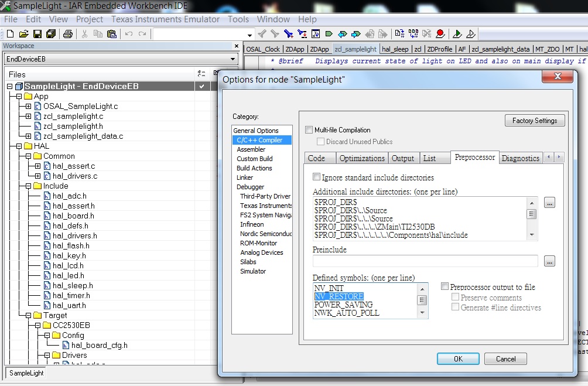Viewport: 588px width, 386px height.
Task: Click the Find Next toolbar icon
Action: [275, 34]
